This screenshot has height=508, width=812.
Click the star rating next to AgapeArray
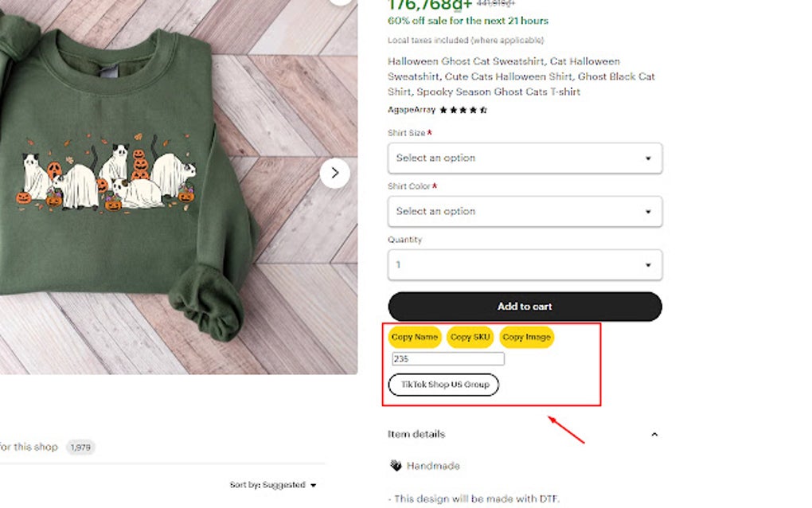pyautogui.click(x=463, y=110)
